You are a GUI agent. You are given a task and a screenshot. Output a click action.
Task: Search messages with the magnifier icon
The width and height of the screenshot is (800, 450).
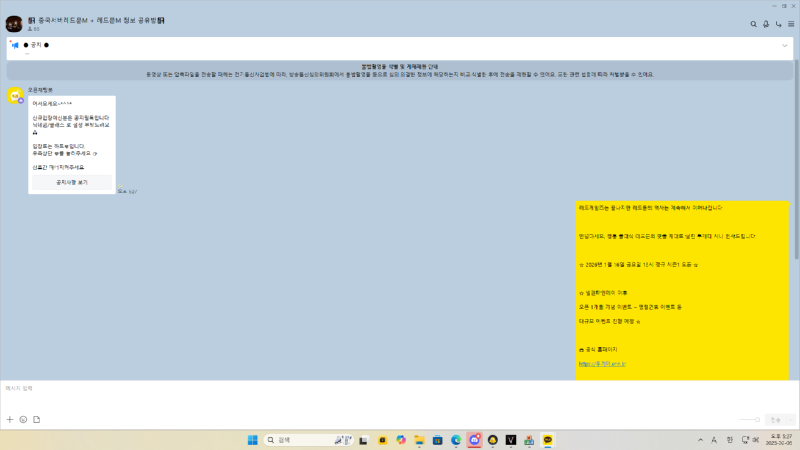(753, 24)
